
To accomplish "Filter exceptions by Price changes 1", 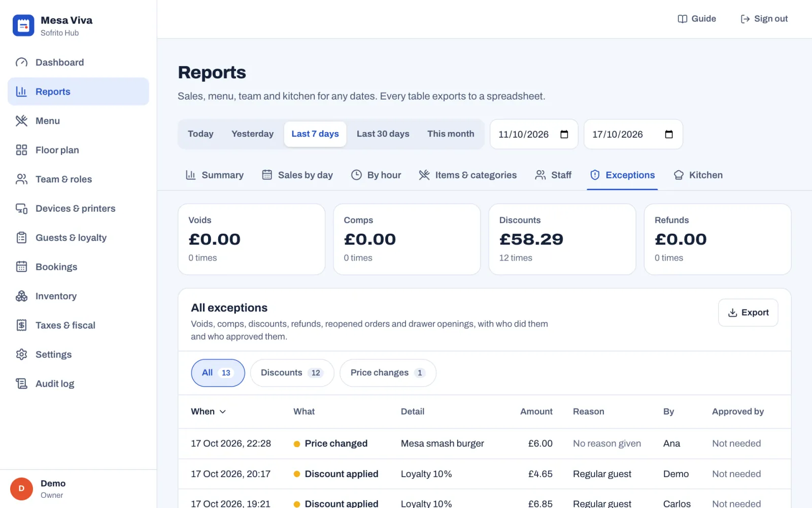I will (x=388, y=373).
